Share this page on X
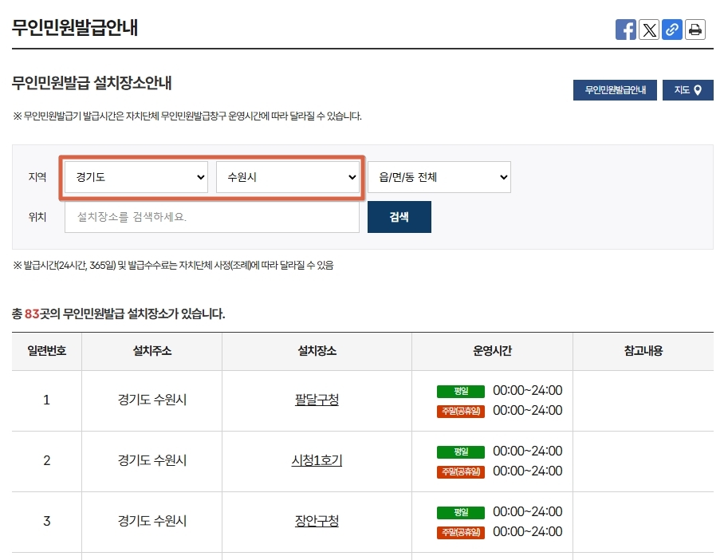 (649, 30)
